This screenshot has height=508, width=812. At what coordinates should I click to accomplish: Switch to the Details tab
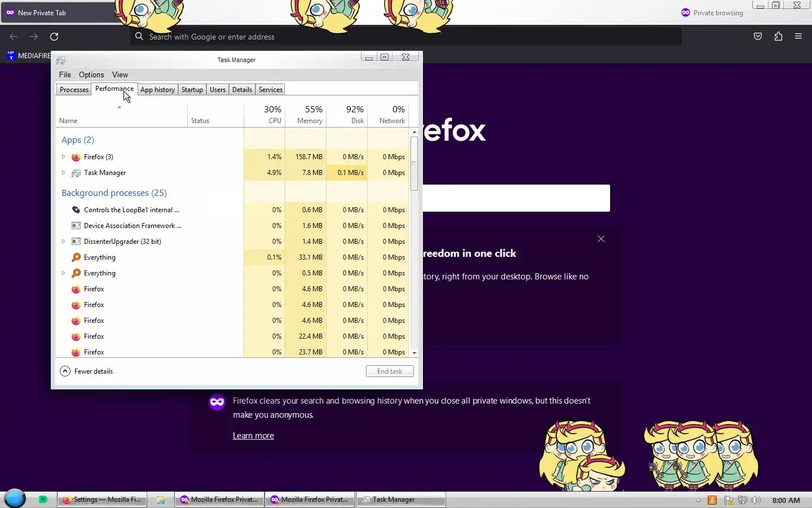point(242,90)
